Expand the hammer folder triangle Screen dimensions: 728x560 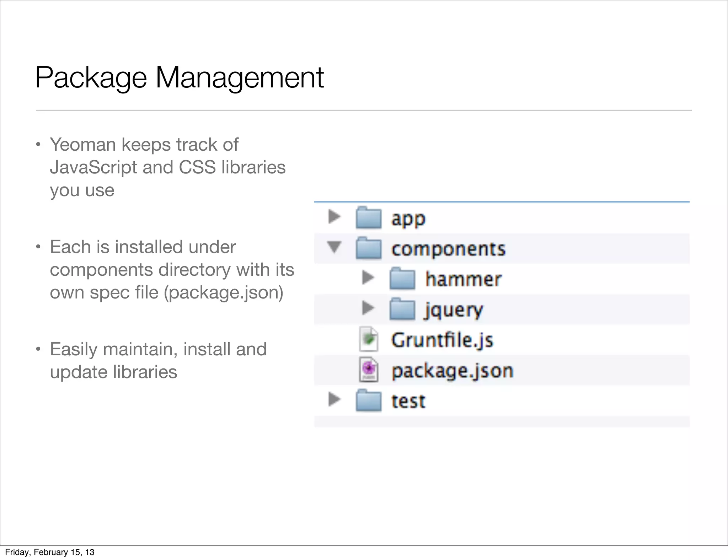(368, 278)
